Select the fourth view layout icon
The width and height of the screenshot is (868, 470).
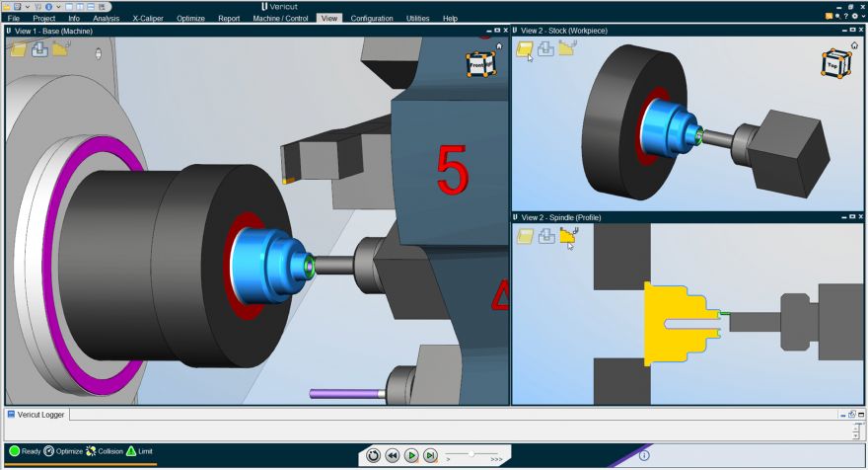click(x=102, y=7)
